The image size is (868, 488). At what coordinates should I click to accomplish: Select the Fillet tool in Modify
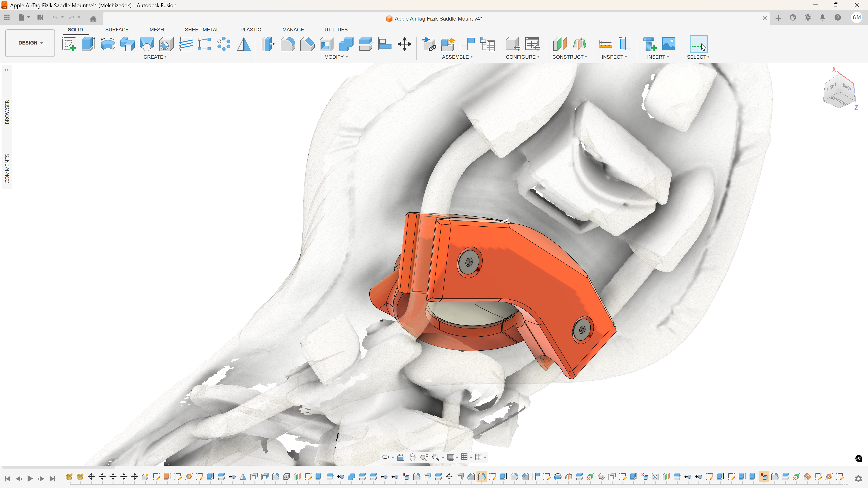point(288,44)
